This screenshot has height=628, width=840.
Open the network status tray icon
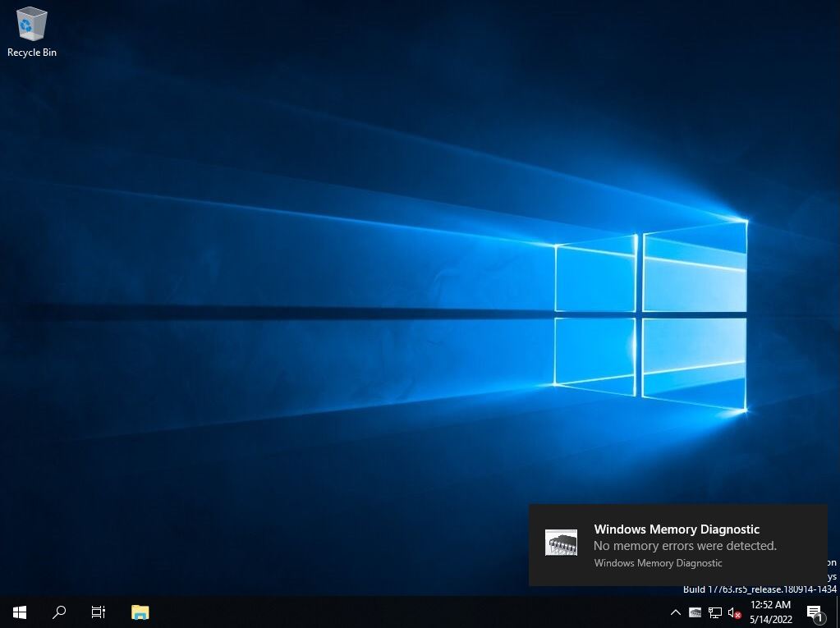(x=714, y=612)
